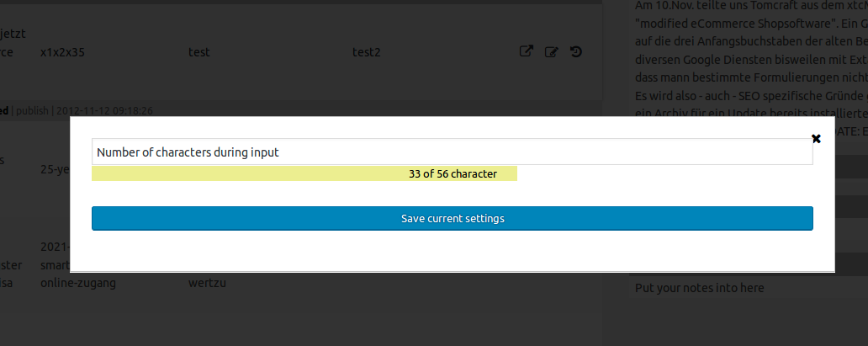Select the 'test' table cell
868x346 pixels.
coord(199,52)
